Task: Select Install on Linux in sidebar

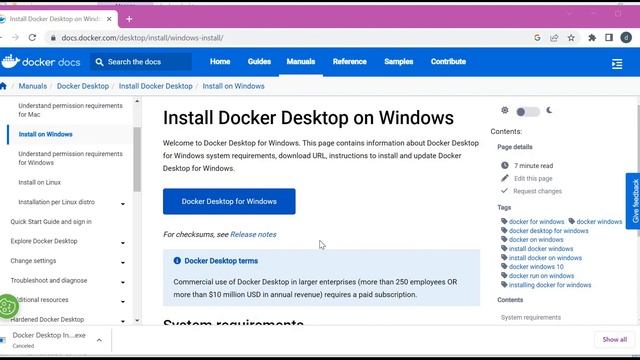Action: (x=40, y=182)
